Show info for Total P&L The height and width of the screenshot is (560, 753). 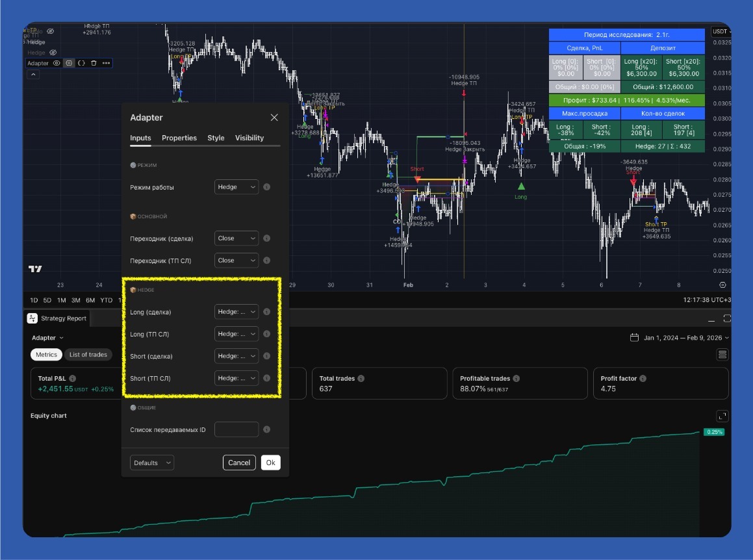point(73,379)
